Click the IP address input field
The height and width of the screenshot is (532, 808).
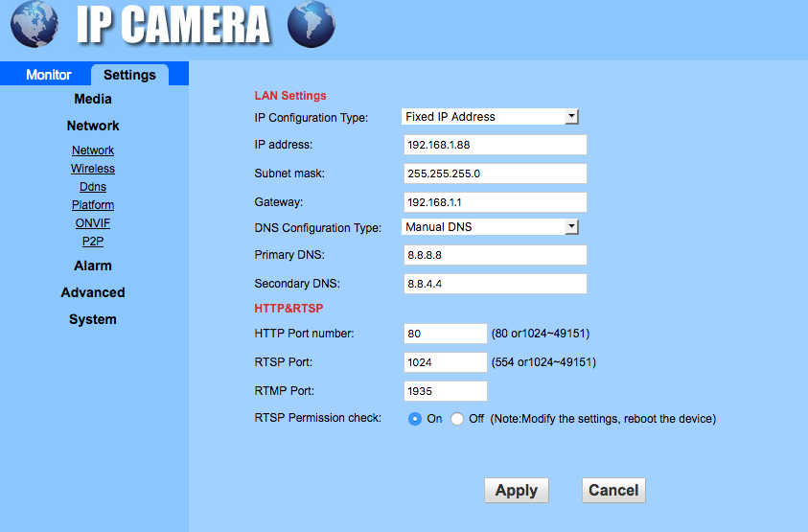496,145
